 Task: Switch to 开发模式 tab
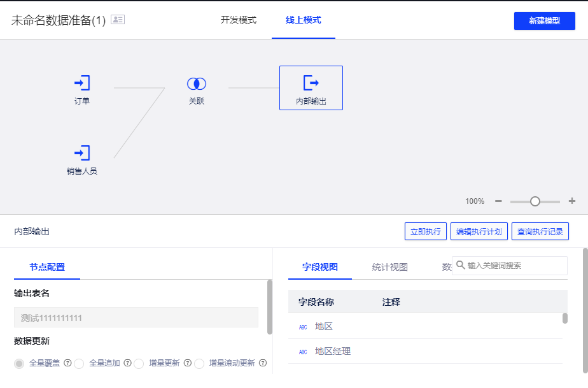pyautogui.click(x=239, y=20)
